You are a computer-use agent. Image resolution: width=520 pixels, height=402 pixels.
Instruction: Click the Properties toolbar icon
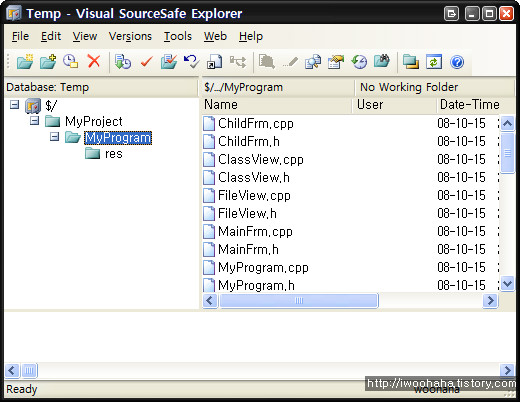click(336, 62)
